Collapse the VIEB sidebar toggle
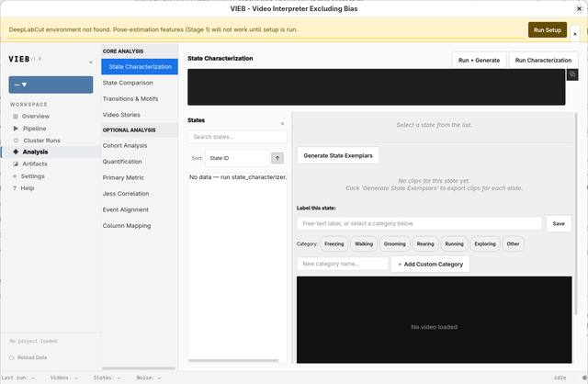Image resolution: width=588 pixels, height=384 pixels. click(x=90, y=62)
